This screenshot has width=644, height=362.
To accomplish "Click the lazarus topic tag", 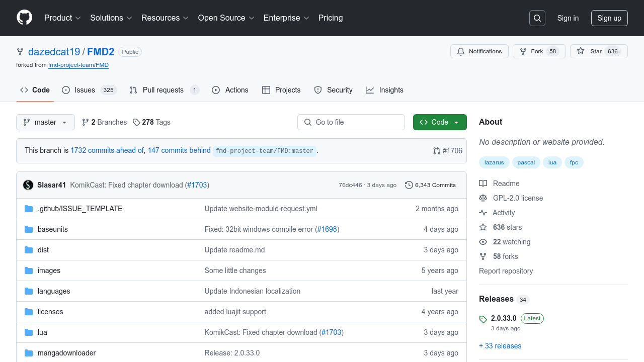I will [x=494, y=162].
